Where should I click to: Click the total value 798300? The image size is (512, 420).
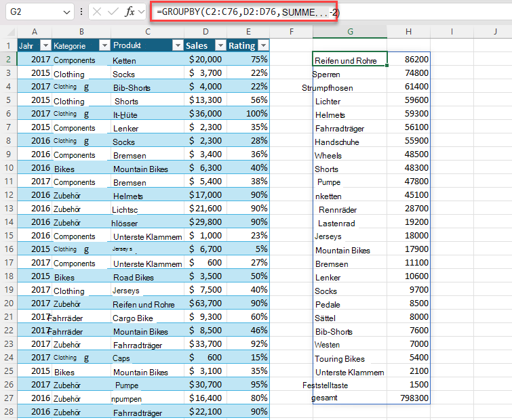[408, 398]
